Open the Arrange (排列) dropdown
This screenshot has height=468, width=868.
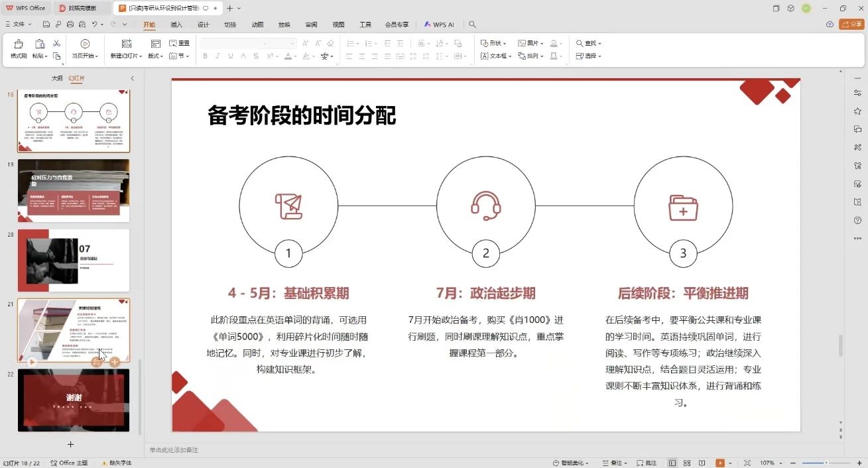click(x=530, y=56)
